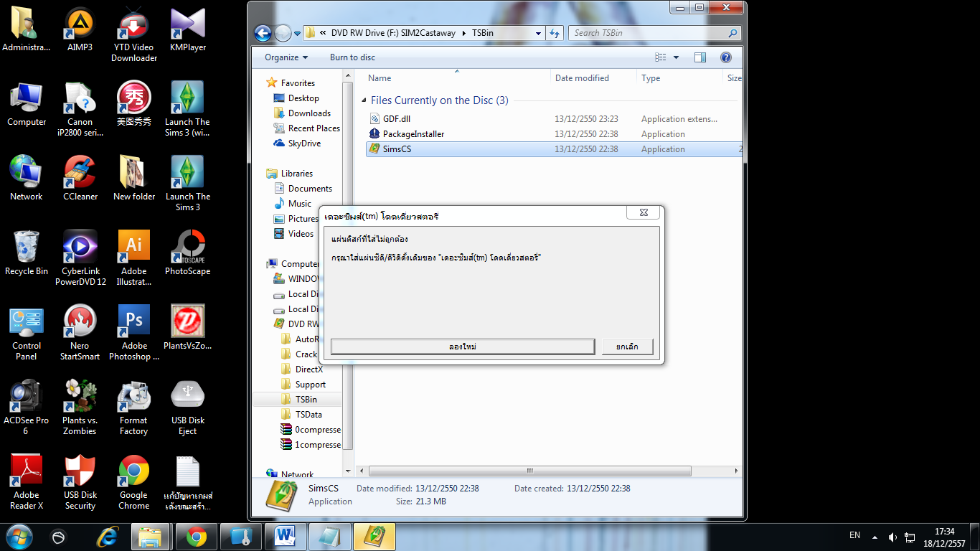Open the Explorer help icon
The height and width of the screenshot is (551, 980).
725,57
